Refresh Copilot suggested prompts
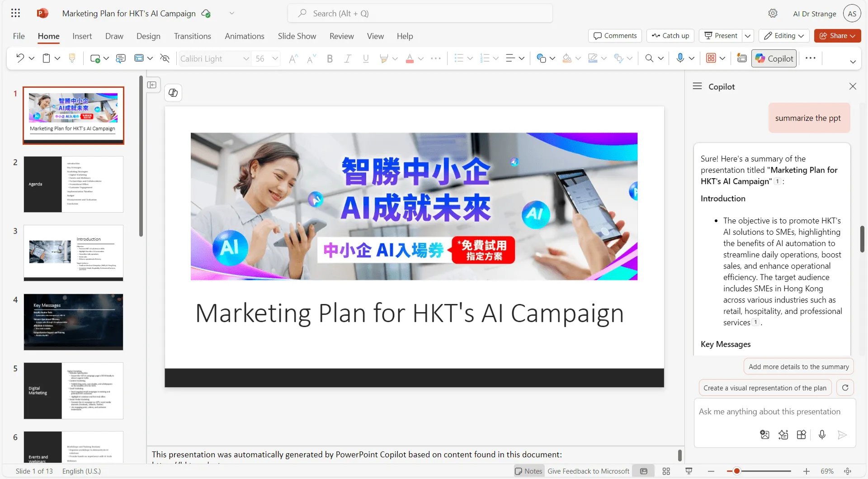 coord(845,388)
